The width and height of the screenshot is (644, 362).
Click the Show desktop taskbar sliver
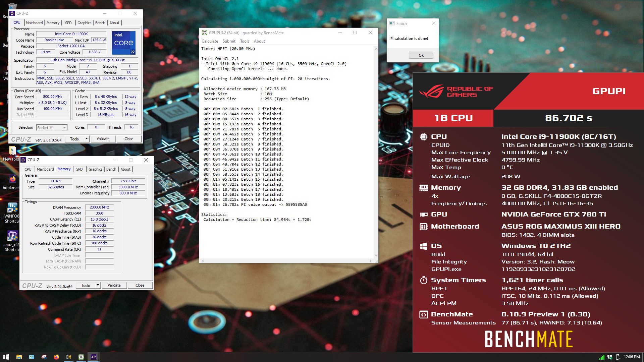click(643, 357)
